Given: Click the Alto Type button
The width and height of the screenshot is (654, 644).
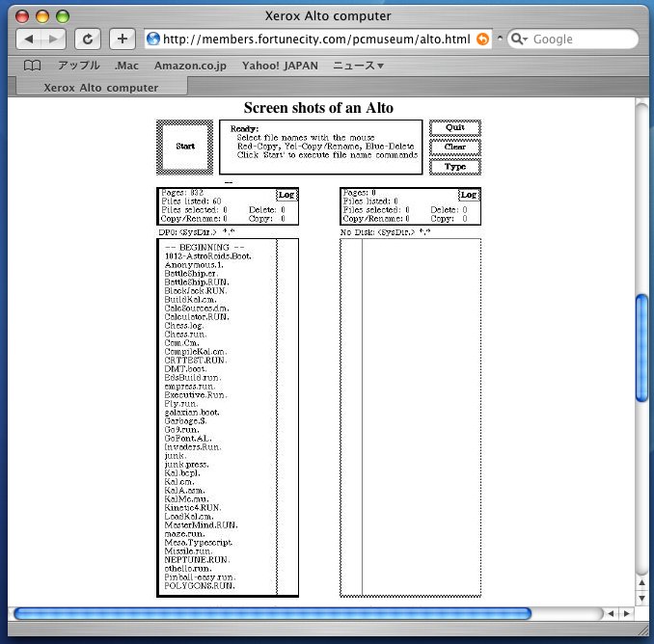Looking at the screenshot, I should (455, 167).
